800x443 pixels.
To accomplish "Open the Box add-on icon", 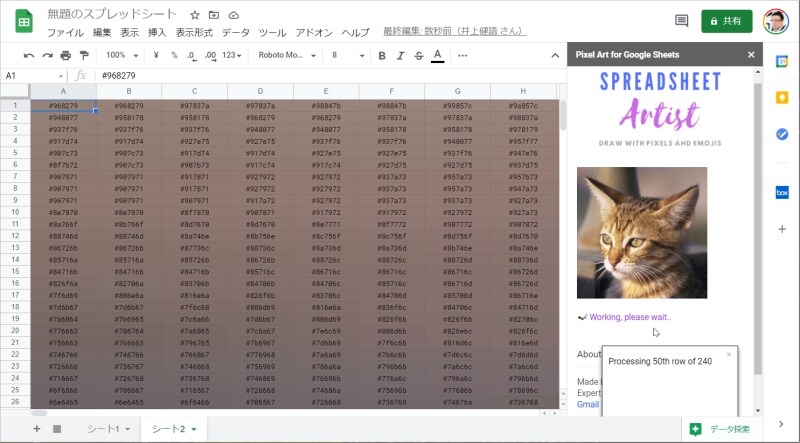I will [x=782, y=192].
